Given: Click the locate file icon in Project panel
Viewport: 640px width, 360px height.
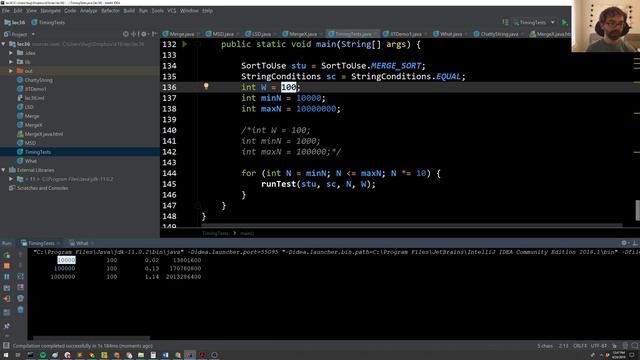Looking at the screenshot, I should click(126, 34).
